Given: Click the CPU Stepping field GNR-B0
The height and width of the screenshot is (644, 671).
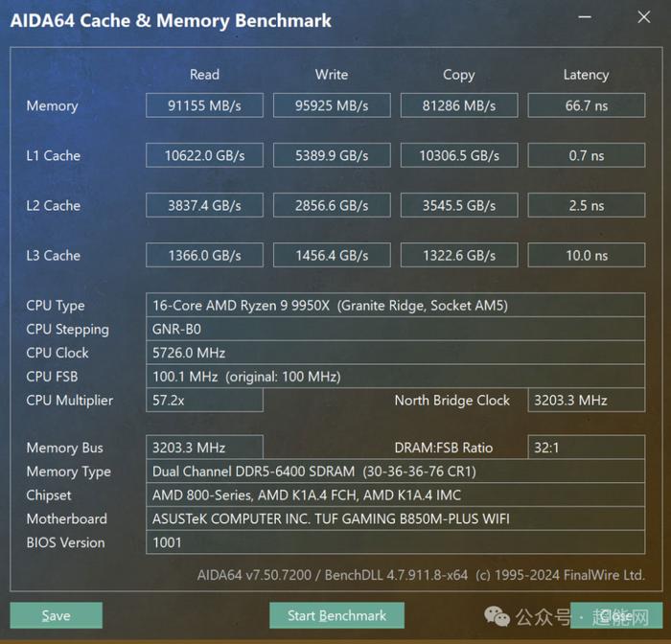Looking at the screenshot, I should point(395,329).
